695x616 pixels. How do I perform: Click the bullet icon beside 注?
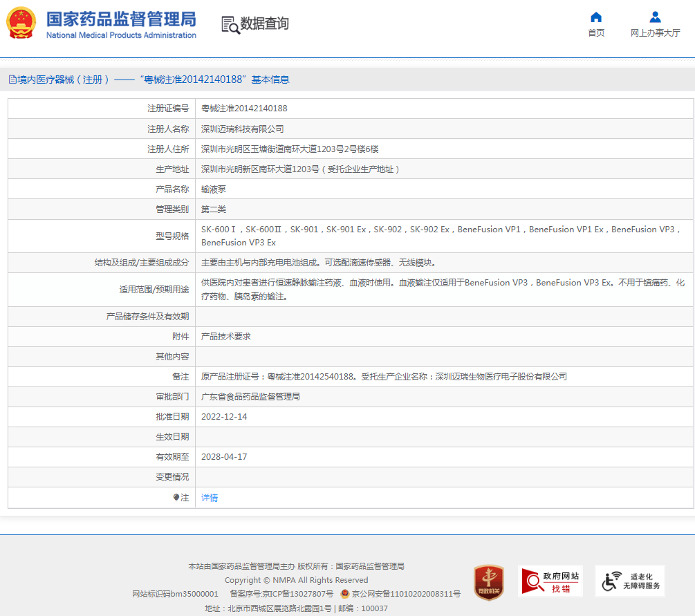click(x=176, y=498)
